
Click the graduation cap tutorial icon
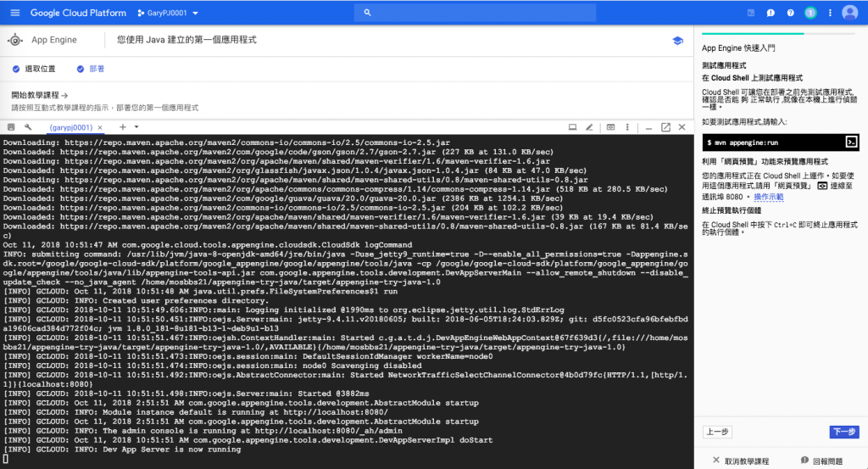(x=677, y=41)
